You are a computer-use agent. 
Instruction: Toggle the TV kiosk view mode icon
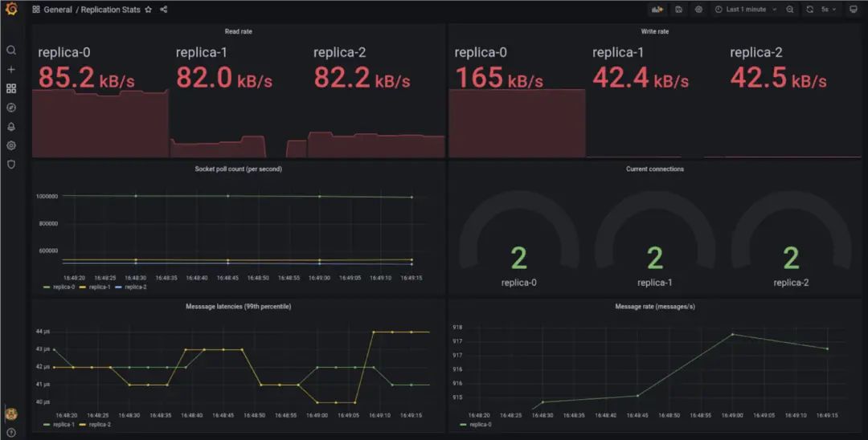pos(853,10)
